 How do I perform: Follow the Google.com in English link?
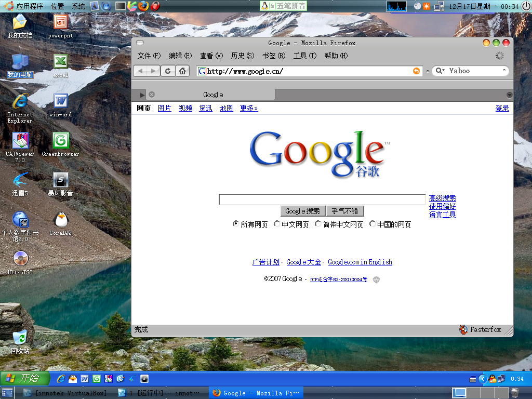tap(360, 262)
